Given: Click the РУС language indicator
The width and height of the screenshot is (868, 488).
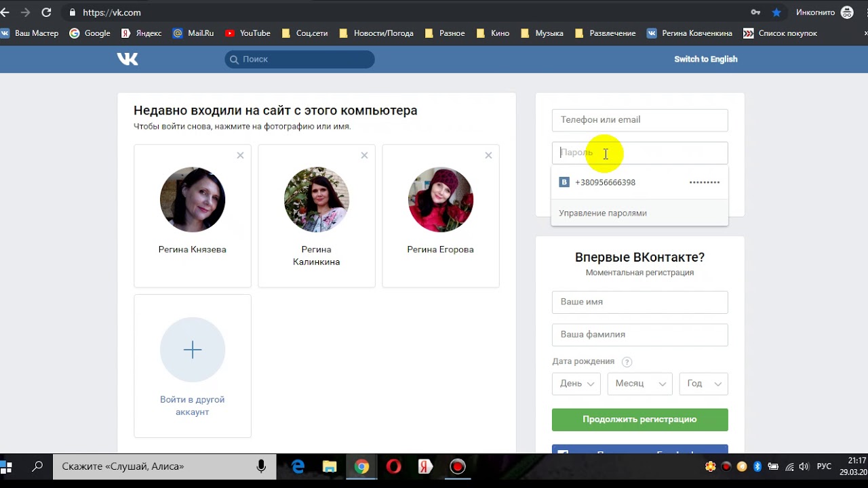Looking at the screenshot, I should point(824,466).
